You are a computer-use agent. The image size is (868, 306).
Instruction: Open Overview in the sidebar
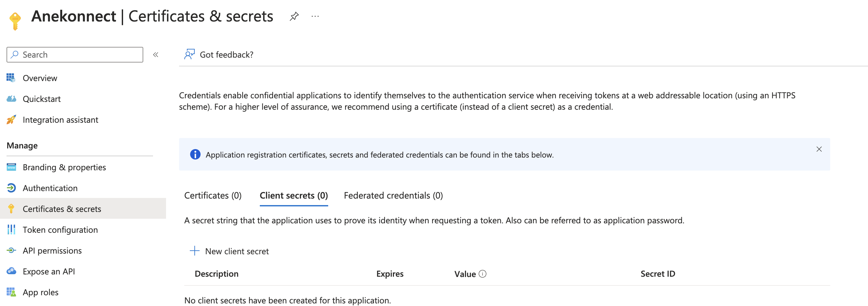click(x=40, y=78)
